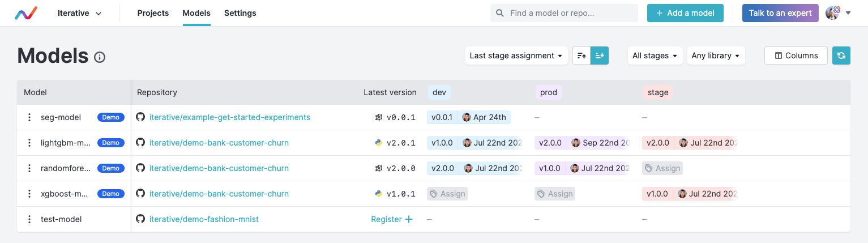Open the kebab menu for lightgbm model row

point(29,143)
